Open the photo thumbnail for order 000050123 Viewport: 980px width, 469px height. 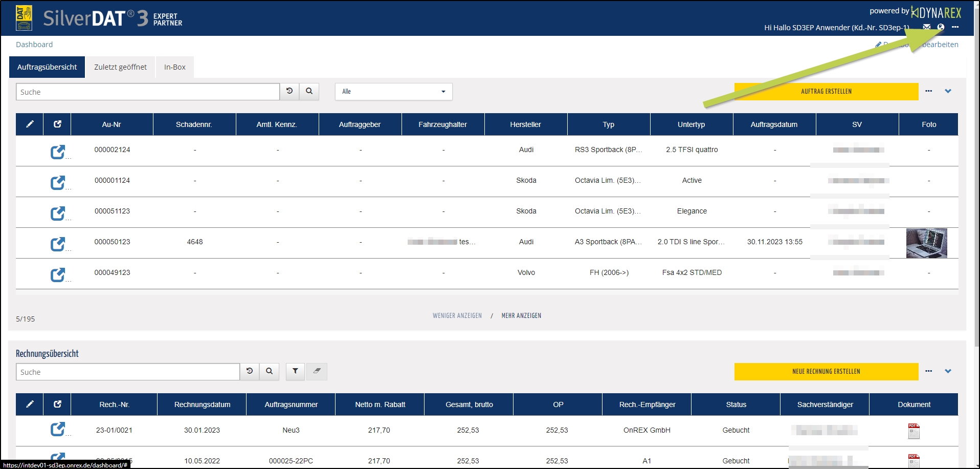pos(926,243)
